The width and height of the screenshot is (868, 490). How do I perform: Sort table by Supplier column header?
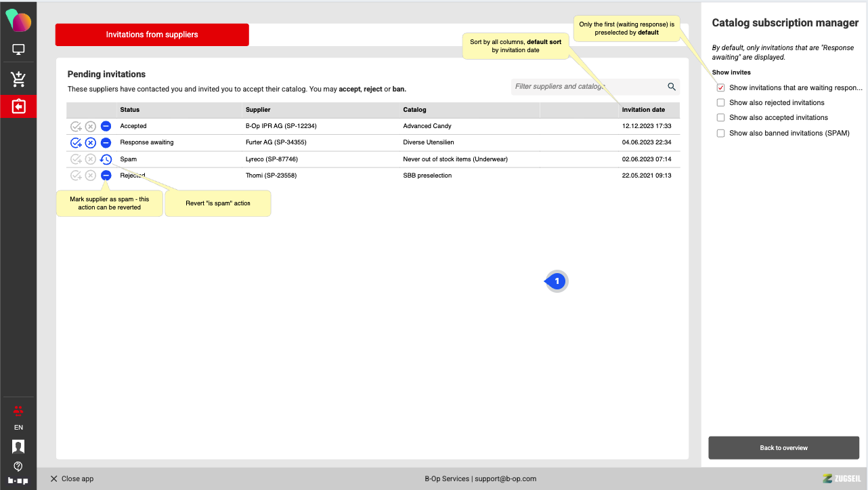click(x=257, y=110)
